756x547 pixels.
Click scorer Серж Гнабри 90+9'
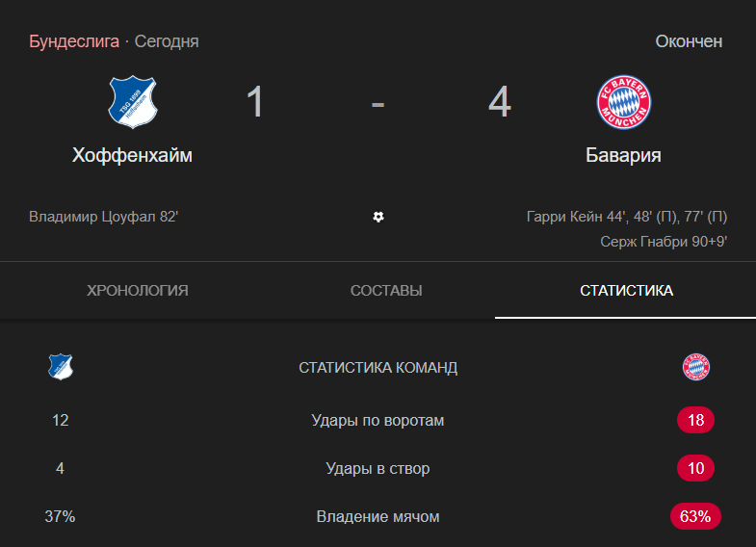(x=663, y=242)
